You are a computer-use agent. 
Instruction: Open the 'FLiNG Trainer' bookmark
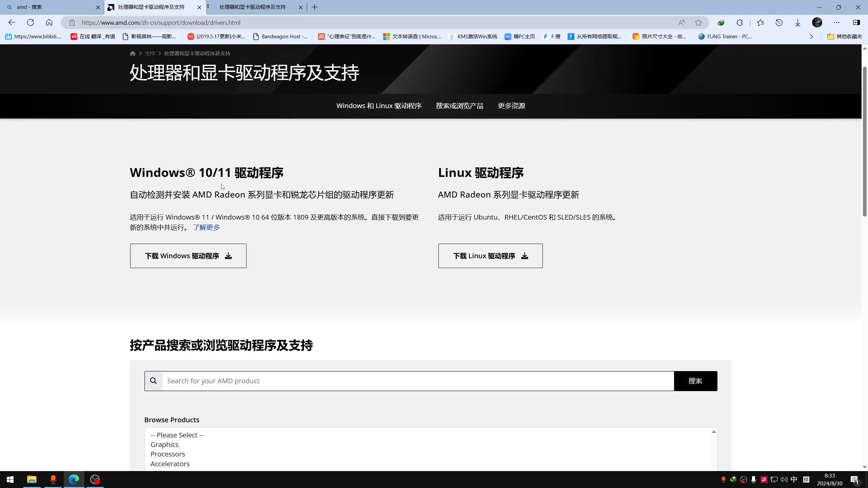point(725,37)
